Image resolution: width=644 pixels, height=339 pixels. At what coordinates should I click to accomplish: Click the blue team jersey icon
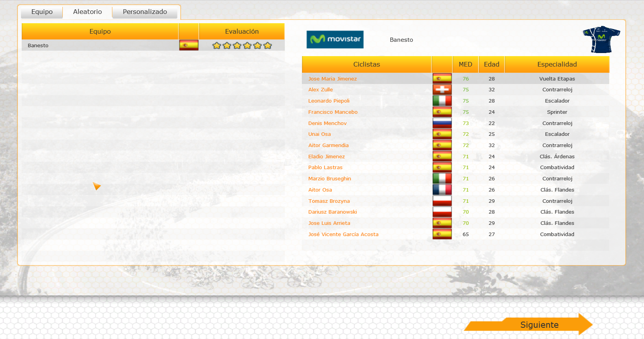[x=601, y=39]
